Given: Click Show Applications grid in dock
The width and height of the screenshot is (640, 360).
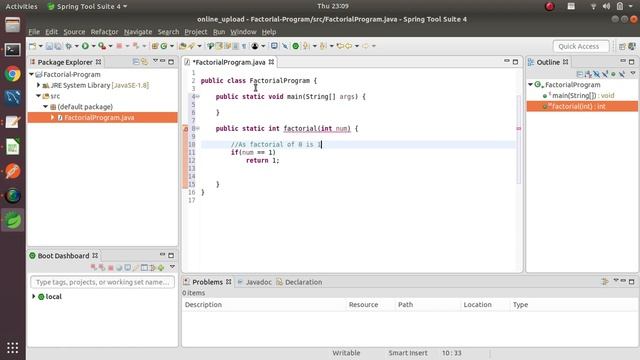Looking at the screenshot, I should [13, 347].
